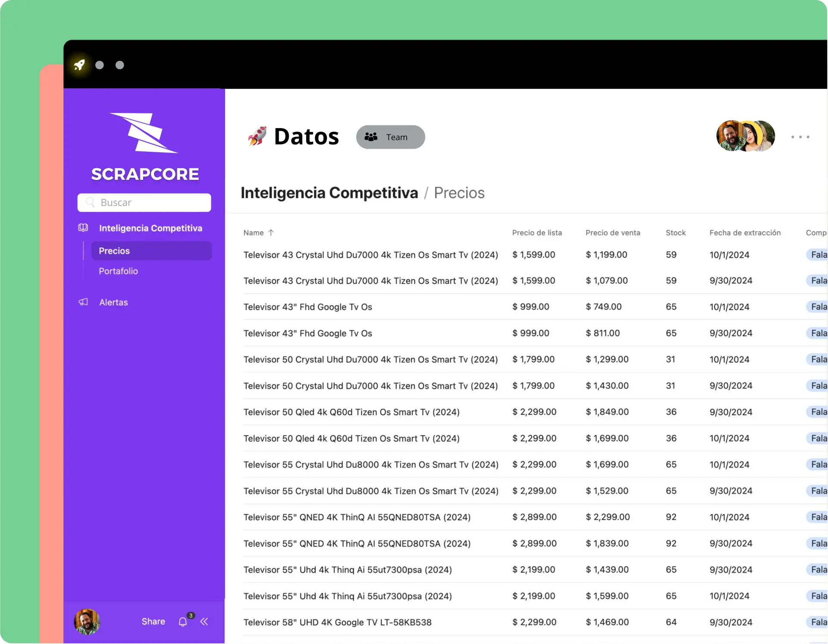Click the megaphone Alertas icon
Viewport: 828px width, 644px height.
tap(83, 302)
